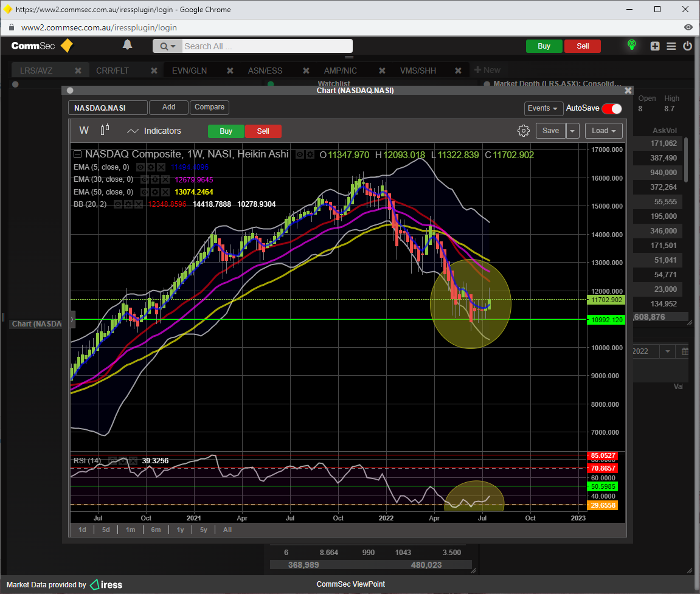Click the Search All input field
Viewport: 700px width, 594px height.
tap(268, 46)
